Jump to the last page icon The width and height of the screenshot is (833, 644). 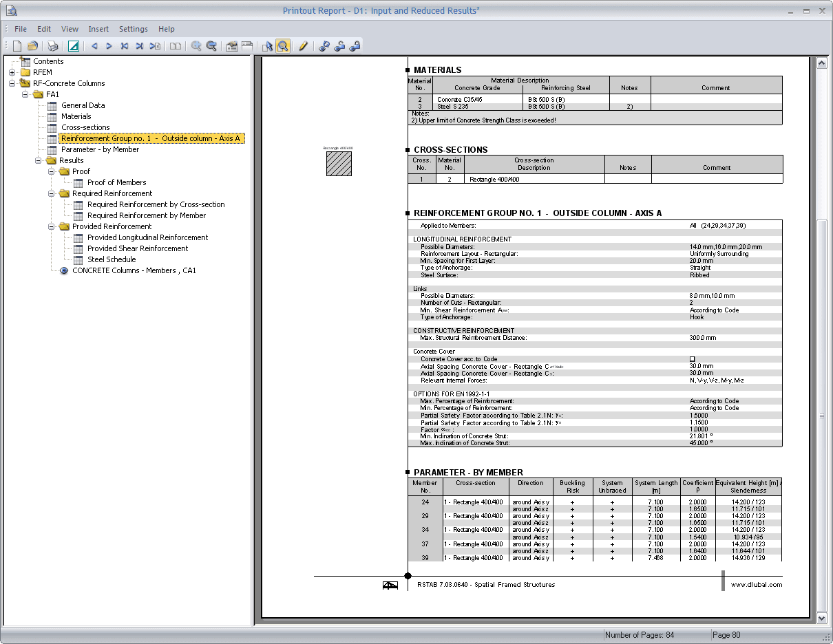[140, 46]
